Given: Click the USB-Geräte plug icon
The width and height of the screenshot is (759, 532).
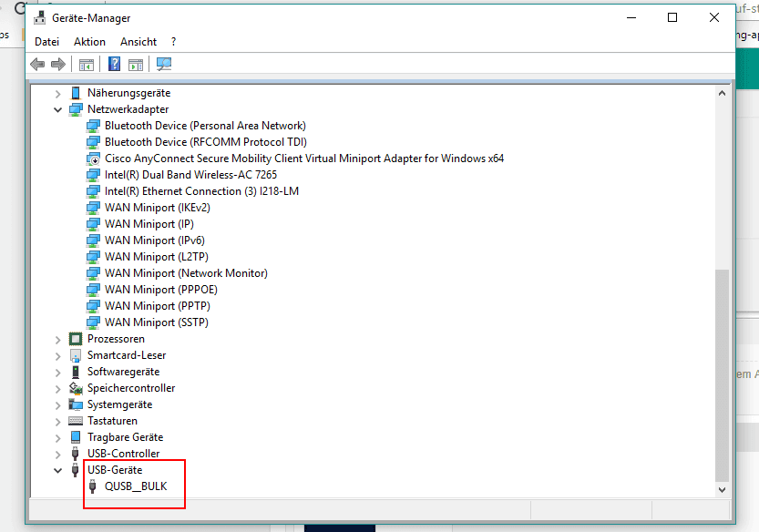Looking at the screenshot, I should click(x=75, y=470).
